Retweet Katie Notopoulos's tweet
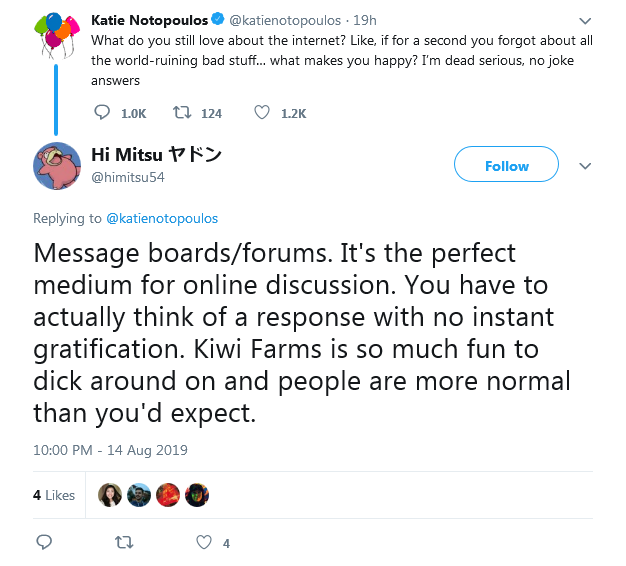This screenshot has height=566, width=626. click(182, 113)
